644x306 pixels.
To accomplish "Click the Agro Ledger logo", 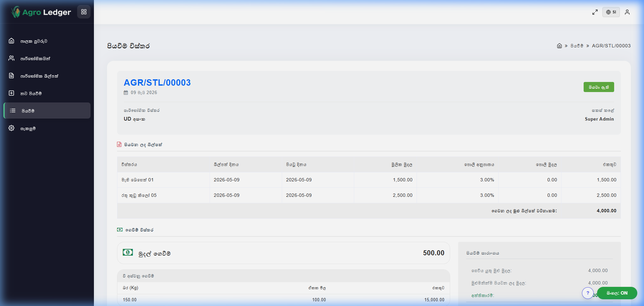I will click(x=41, y=12).
